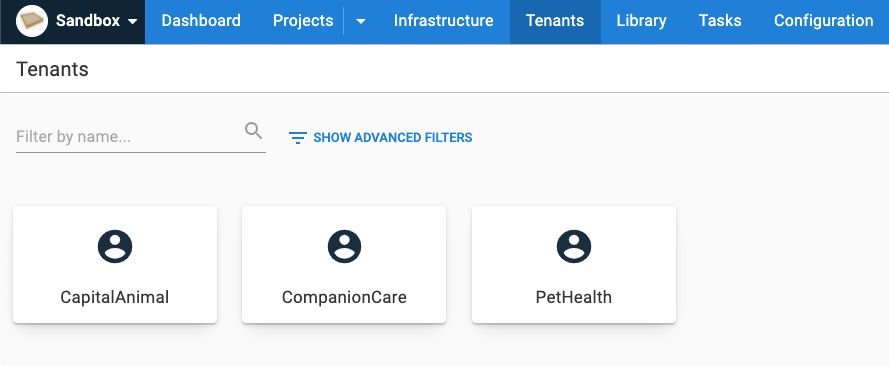The image size is (889, 366).
Task: Click the advanced filters funnel icon
Action: point(298,138)
